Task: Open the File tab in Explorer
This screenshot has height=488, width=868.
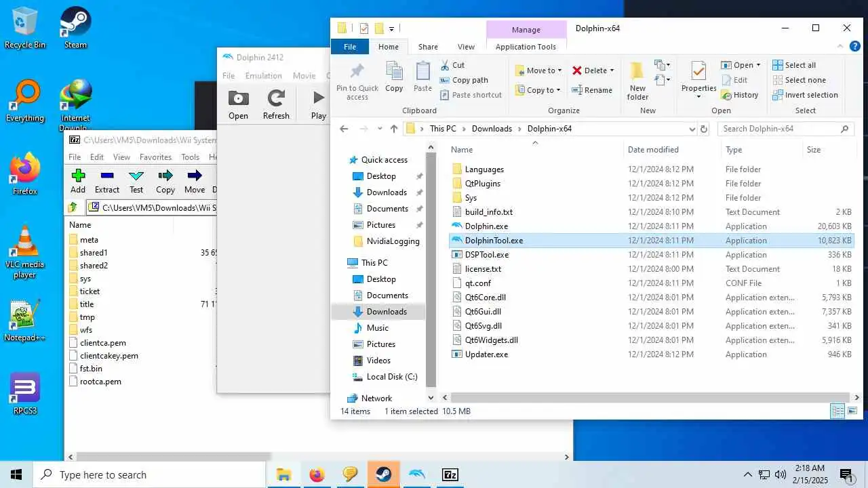Action: [350, 47]
